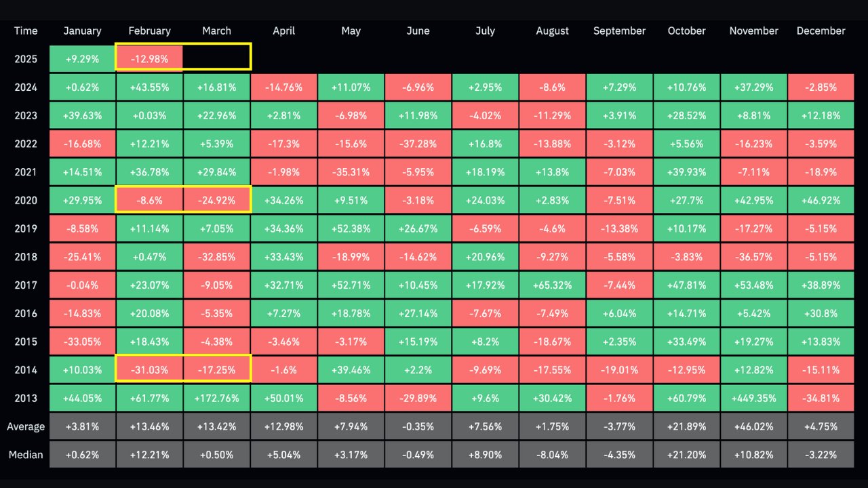Click the Average row label
This screenshot has height=488, width=868.
point(26,426)
